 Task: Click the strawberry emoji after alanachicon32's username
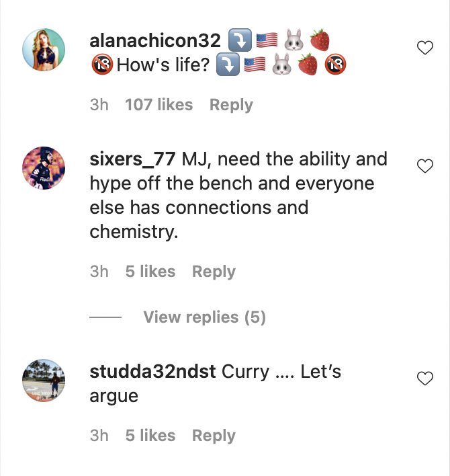coord(320,41)
